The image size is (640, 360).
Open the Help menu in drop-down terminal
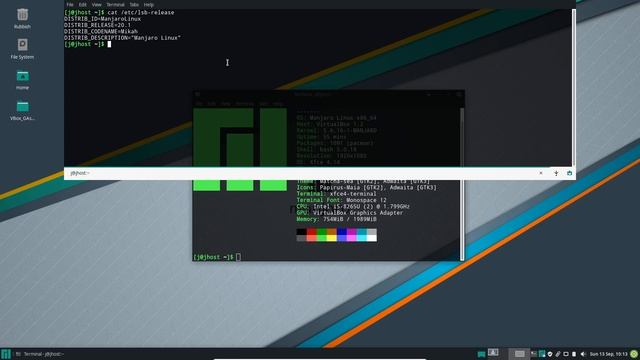(x=149, y=4)
